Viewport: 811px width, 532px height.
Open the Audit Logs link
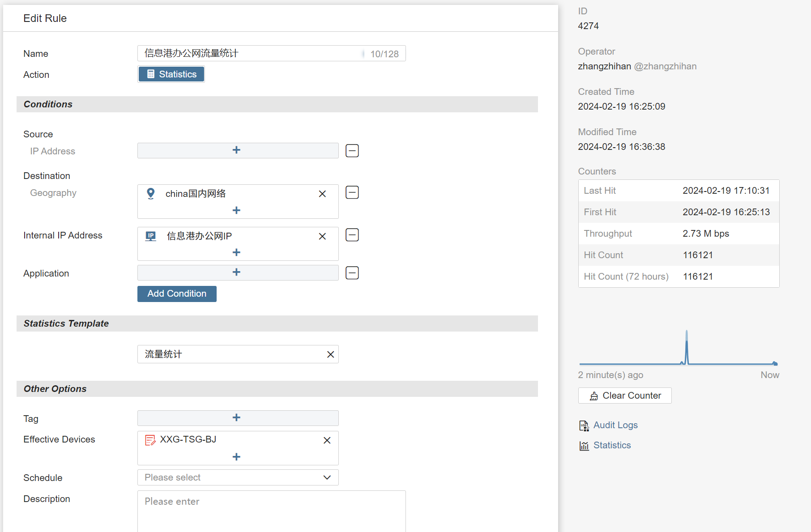coord(615,425)
